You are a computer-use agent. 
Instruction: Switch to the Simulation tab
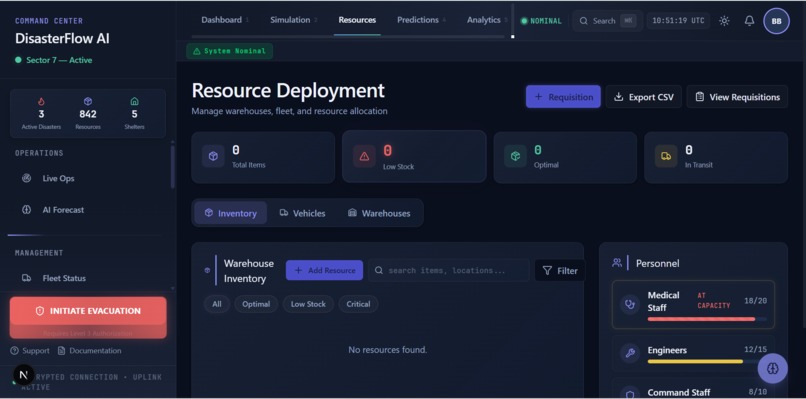[x=290, y=20]
